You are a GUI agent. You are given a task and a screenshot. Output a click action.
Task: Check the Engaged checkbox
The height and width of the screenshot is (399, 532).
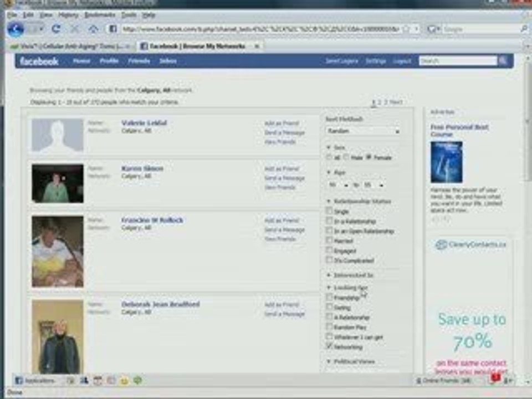point(329,250)
